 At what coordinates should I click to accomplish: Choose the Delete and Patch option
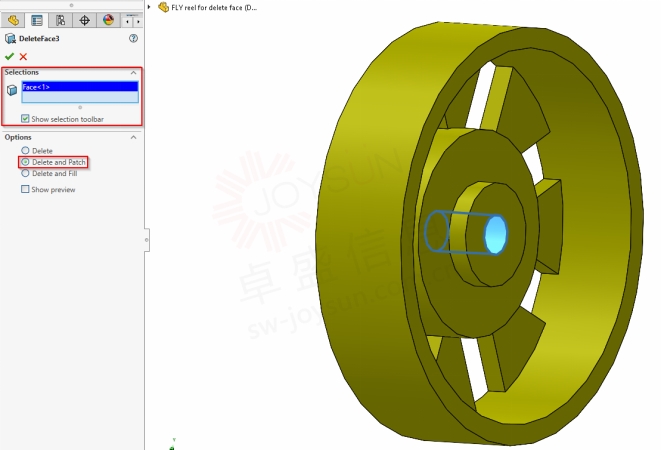(25, 162)
